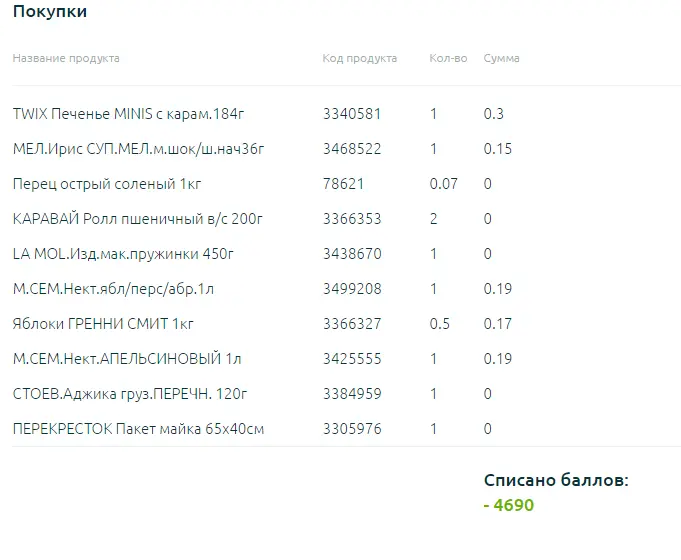681x560 pixels.
Task: Select 'М.СЕМ.Нект.АПЕЛЬСИНОВЫЙ 1л' product name
Action: pyautogui.click(x=127, y=359)
